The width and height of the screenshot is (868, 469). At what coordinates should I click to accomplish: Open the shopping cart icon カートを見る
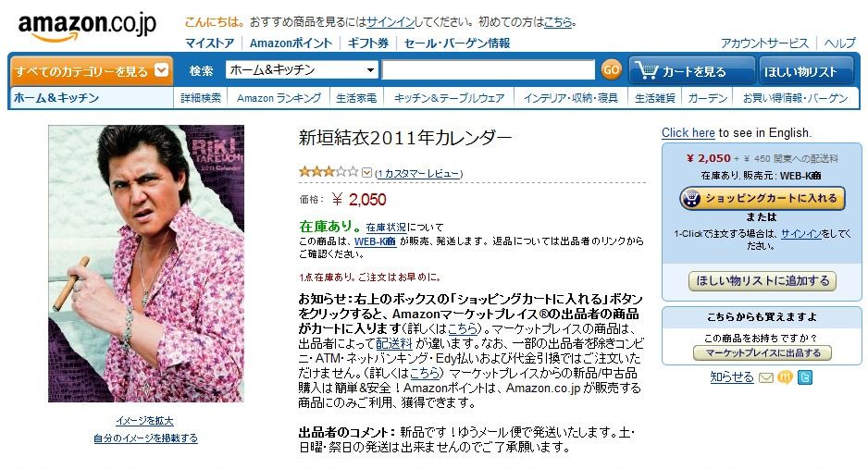point(692,71)
